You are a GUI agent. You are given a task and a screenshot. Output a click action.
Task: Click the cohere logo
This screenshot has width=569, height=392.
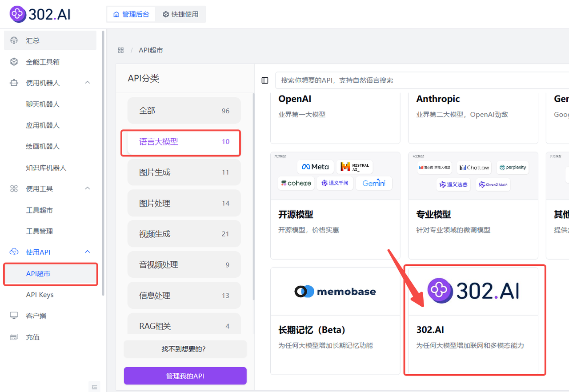tap(296, 183)
